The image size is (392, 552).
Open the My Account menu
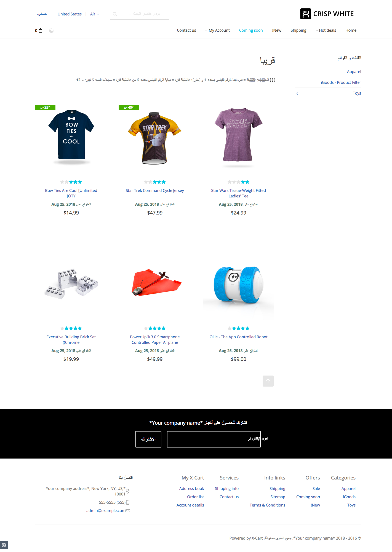(x=217, y=30)
